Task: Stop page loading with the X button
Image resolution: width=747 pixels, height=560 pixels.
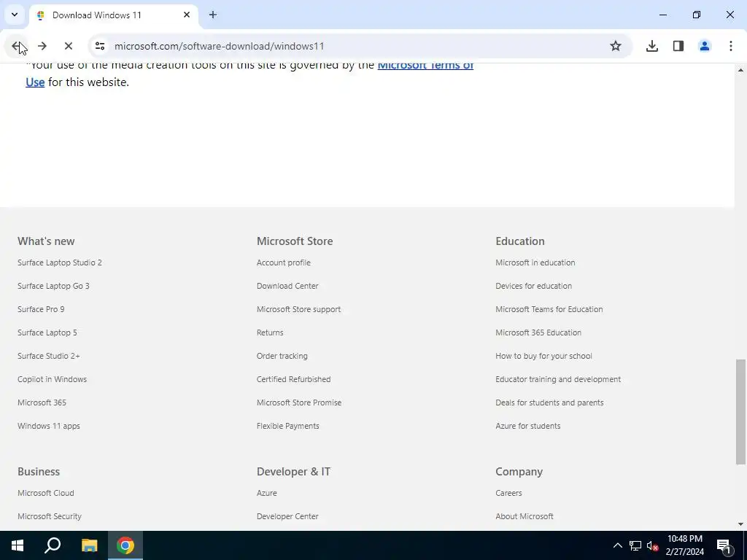Action: (x=69, y=46)
